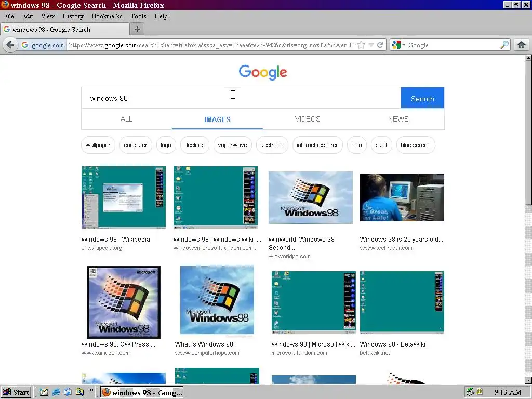Screen dimensions: 532x399
Task: Launch Outlook Express from quick launch
Action: click(x=68, y=392)
